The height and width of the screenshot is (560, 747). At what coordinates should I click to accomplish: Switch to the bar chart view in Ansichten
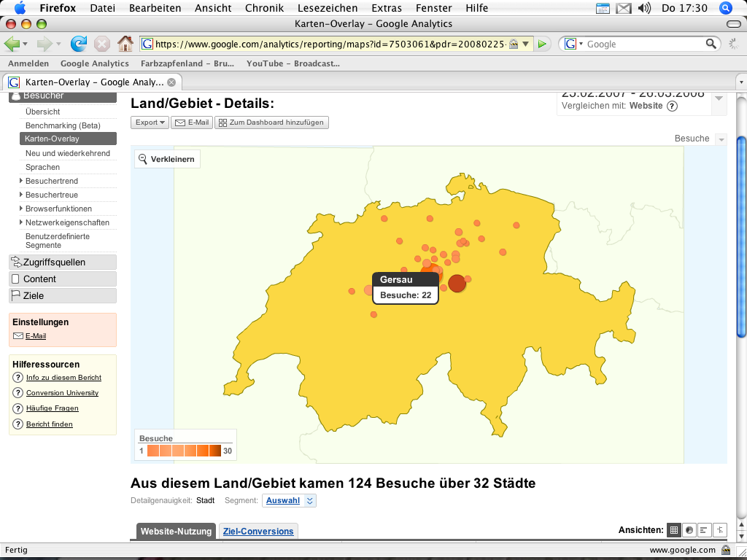pyautogui.click(x=705, y=529)
